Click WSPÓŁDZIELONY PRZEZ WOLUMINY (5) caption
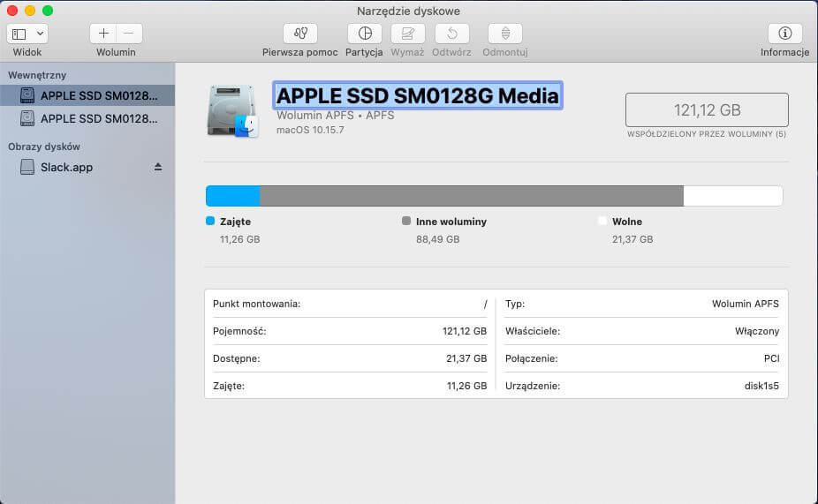The width and height of the screenshot is (818, 504). pyautogui.click(x=707, y=134)
